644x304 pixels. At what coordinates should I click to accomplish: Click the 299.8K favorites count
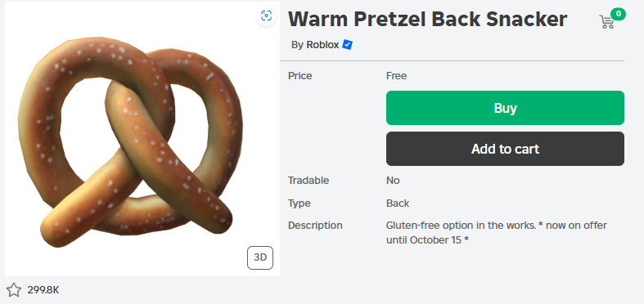[43, 290]
